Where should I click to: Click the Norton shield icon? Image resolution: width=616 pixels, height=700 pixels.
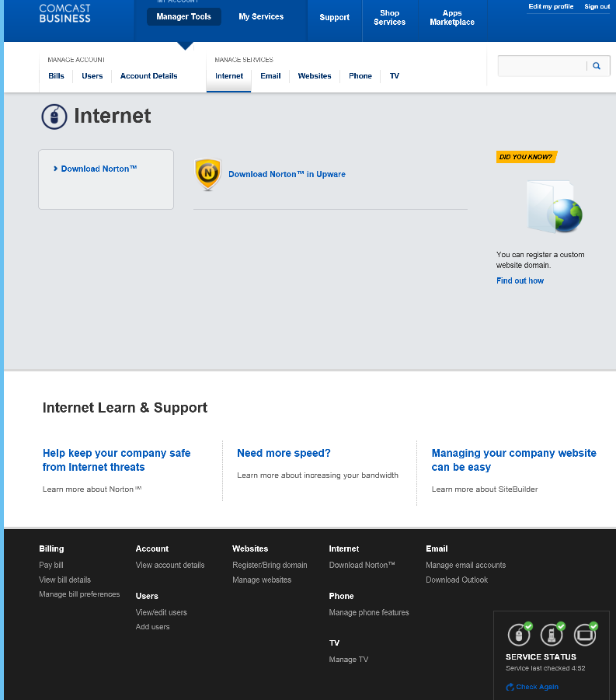point(208,174)
